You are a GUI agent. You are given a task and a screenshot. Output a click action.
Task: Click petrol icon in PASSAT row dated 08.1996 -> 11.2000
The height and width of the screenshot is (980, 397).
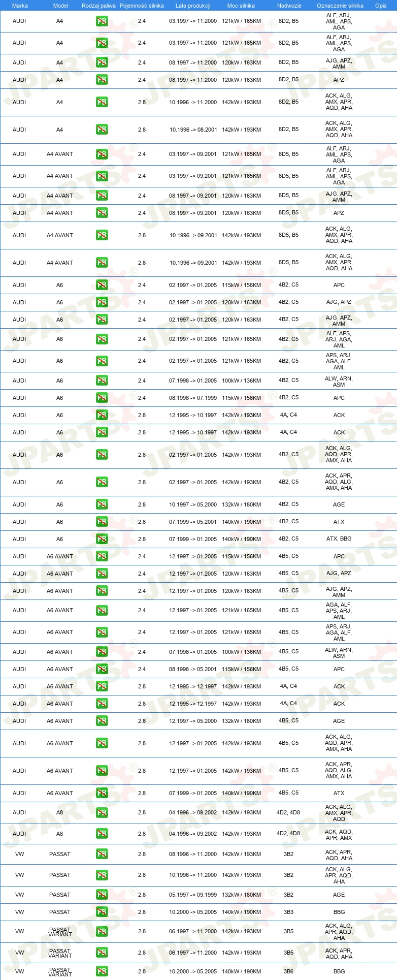tap(102, 854)
